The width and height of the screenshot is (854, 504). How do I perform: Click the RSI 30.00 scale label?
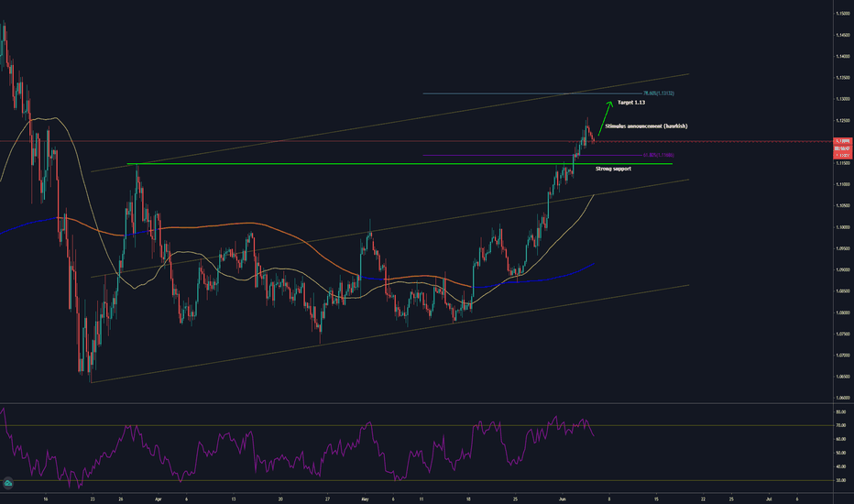841,480
